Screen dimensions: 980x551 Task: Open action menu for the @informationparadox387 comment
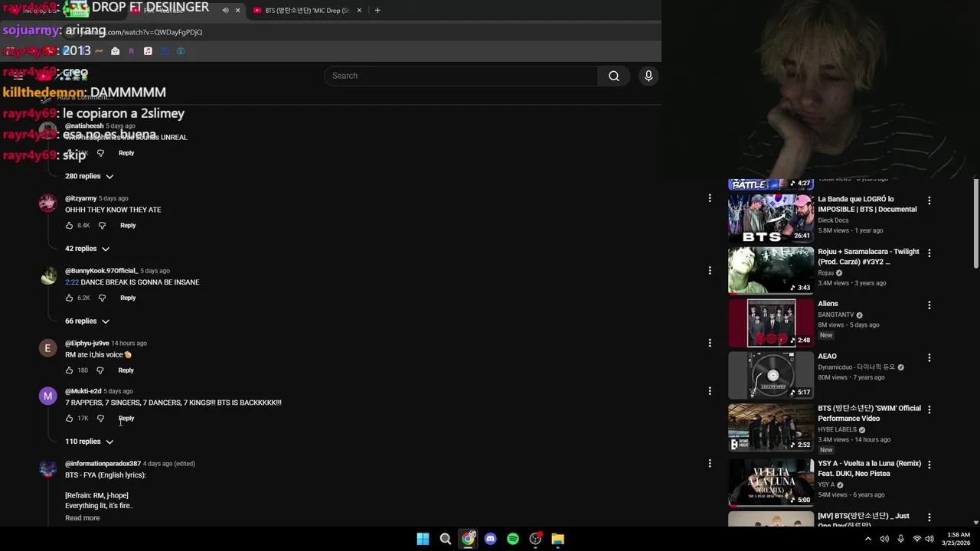pyautogui.click(x=710, y=463)
